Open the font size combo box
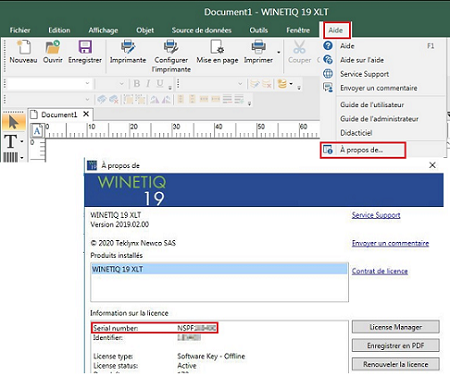The image size is (450, 375). coord(110,83)
